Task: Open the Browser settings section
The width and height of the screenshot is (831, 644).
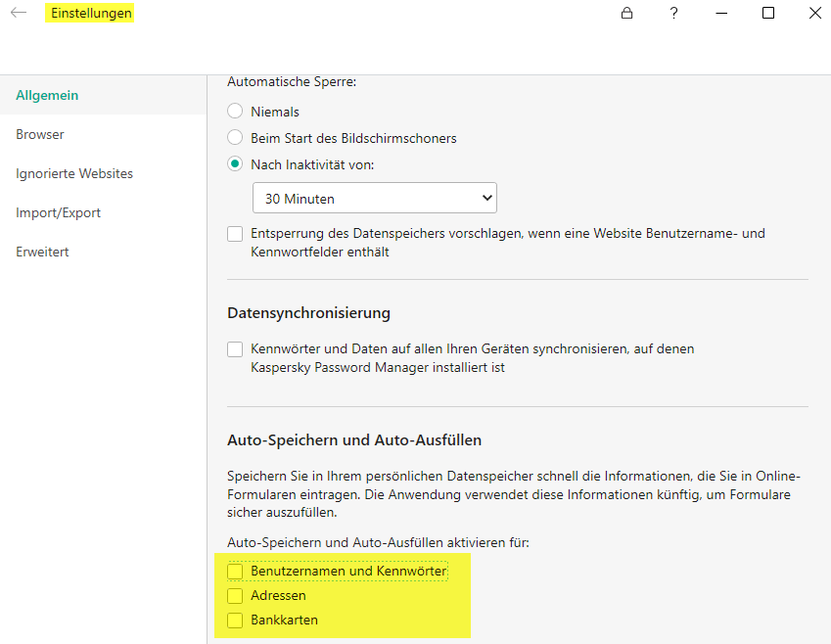Action: click(40, 135)
